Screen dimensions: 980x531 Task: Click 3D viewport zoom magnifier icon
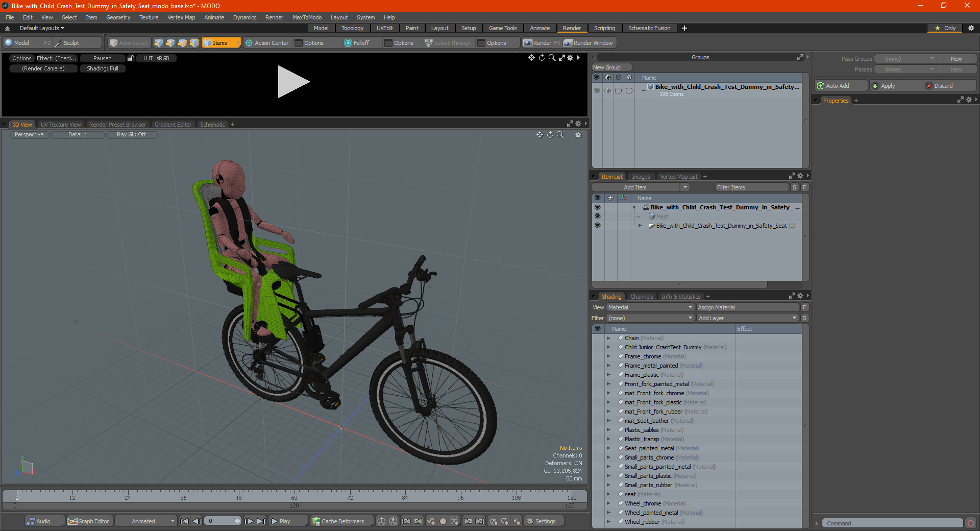pyautogui.click(x=560, y=135)
